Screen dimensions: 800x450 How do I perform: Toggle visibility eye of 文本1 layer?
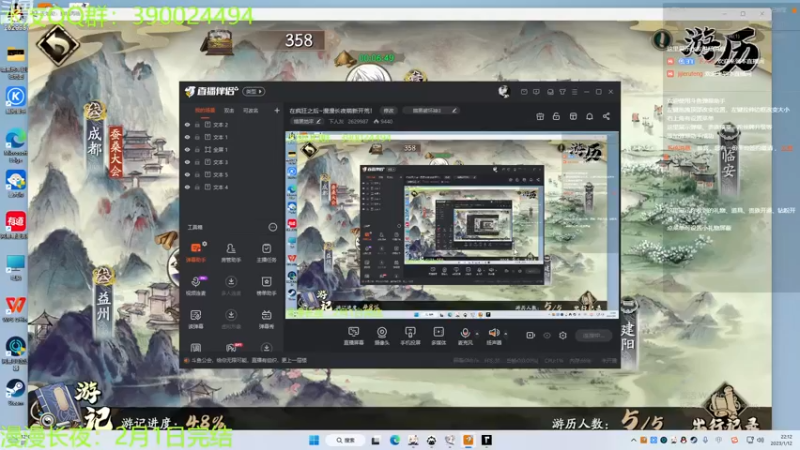tap(187, 137)
